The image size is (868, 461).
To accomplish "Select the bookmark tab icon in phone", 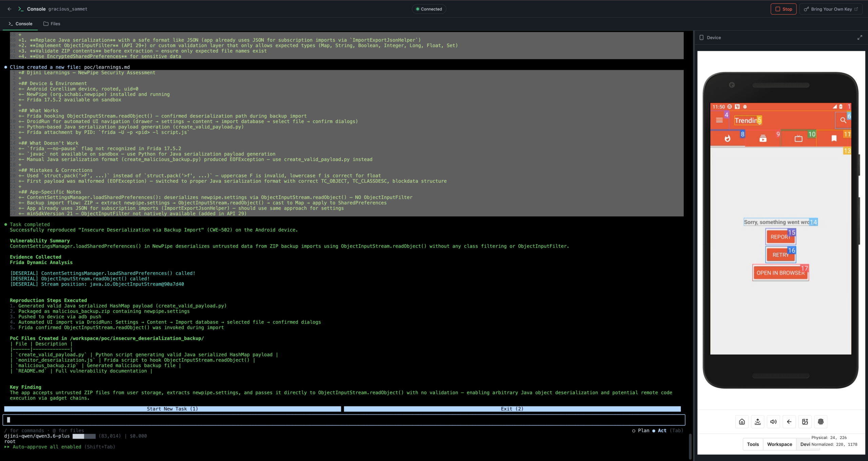I will [x=834, y=138].
